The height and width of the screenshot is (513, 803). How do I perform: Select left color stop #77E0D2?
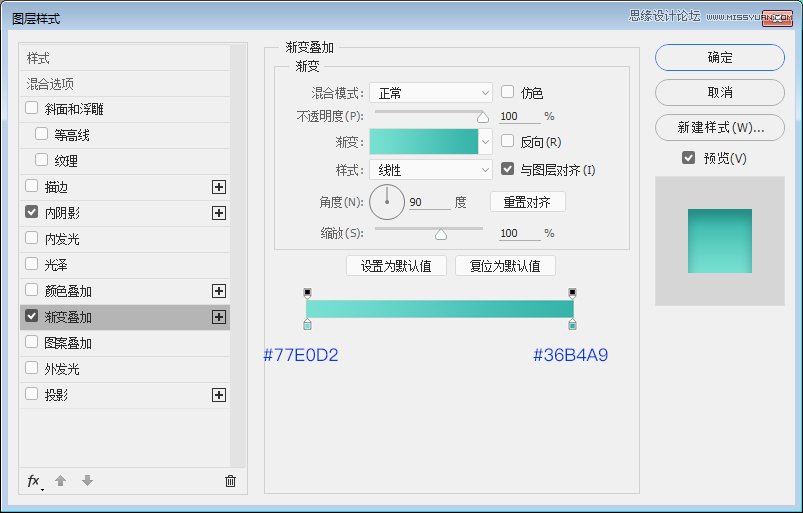pyautogui.click(x=307, y=325)
